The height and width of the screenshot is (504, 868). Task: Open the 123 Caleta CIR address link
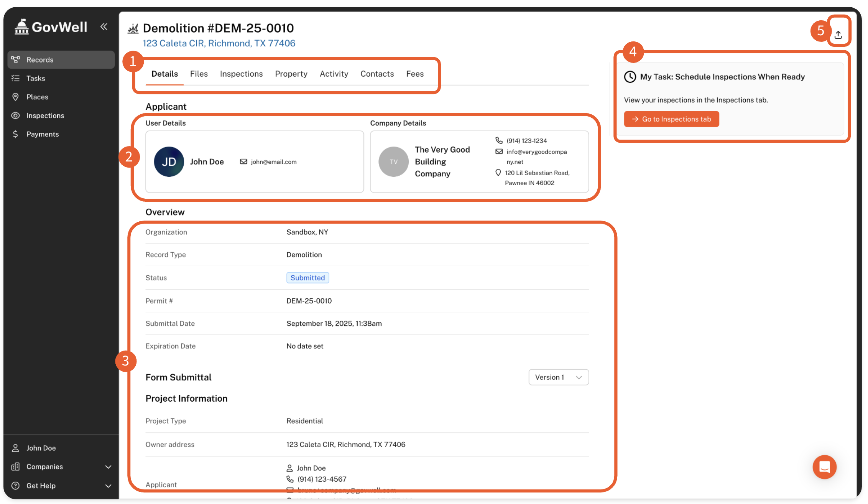click(x=219, y=43)
